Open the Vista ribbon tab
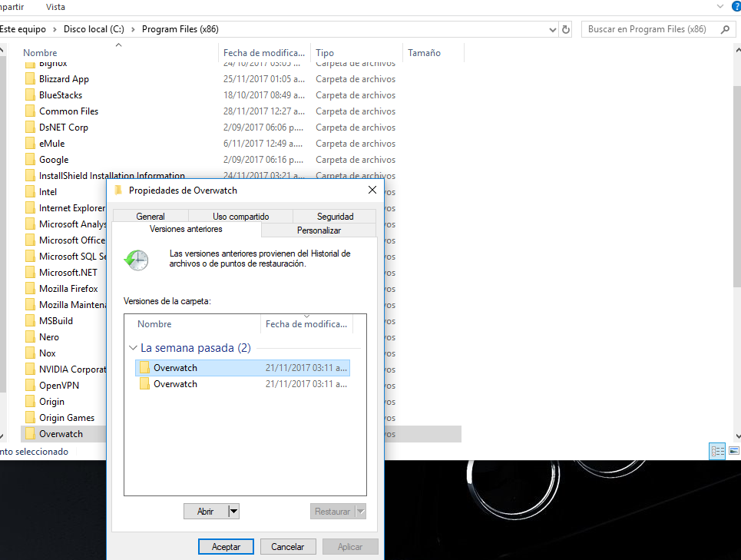Screen dimensions: 741x560 coord(55,7)
